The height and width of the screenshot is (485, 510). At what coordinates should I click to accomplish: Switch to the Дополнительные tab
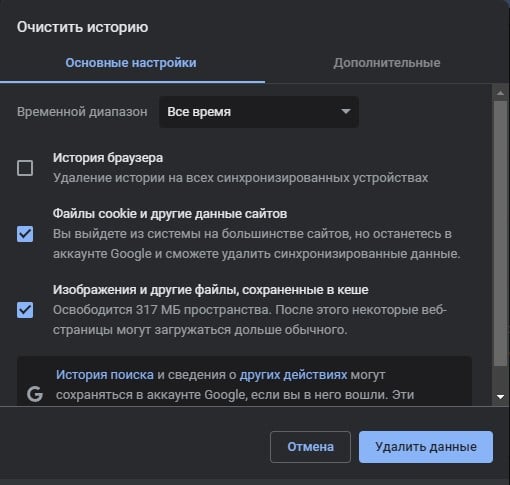(x=387, y=63)
